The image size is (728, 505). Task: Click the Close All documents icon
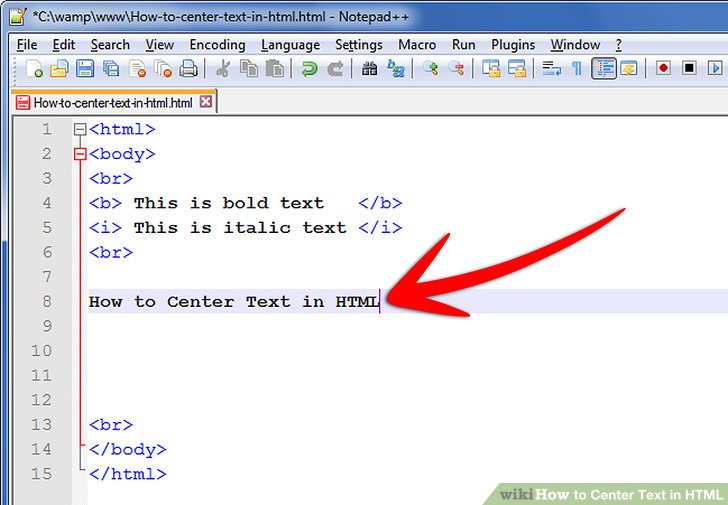(x=163, y=69)
